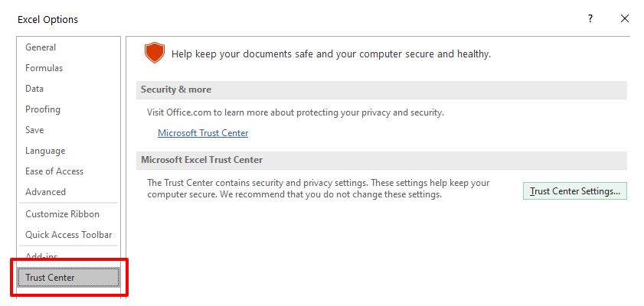Open the Ease of Access settings

pos(54,171)
